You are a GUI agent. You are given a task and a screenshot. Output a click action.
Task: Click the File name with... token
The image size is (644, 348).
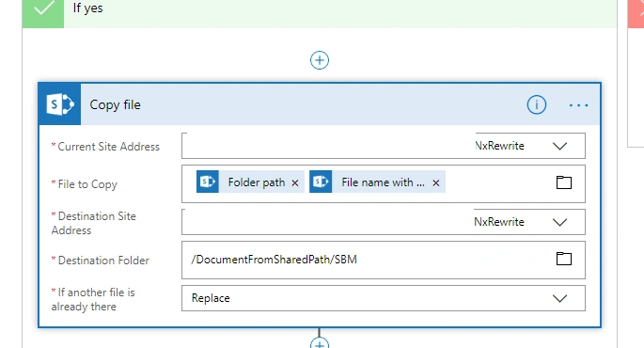(377, 182)
